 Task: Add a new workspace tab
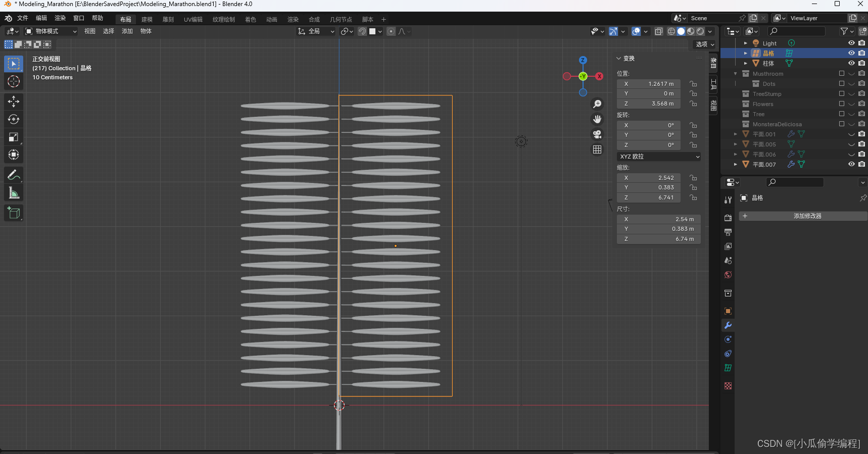tap(383, 20)
